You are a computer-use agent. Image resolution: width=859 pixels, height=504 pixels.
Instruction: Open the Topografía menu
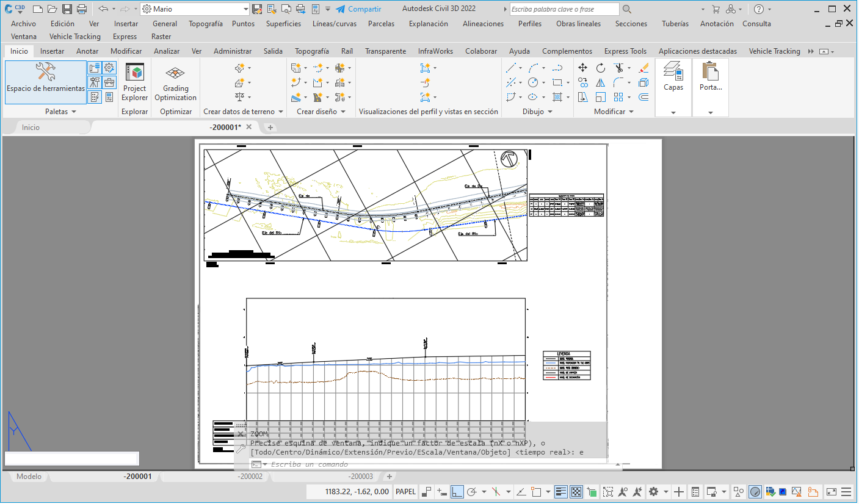click(x=206, y=24)
